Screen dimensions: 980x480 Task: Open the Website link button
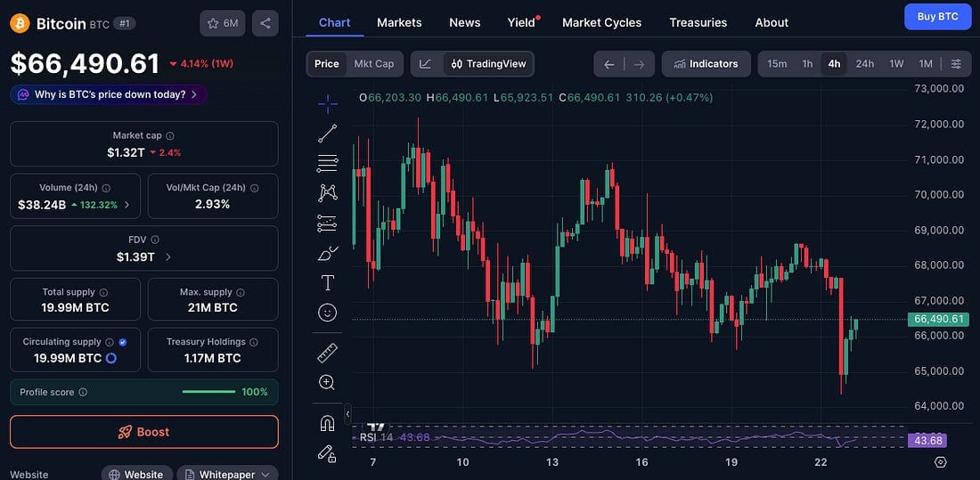[x=137, y=474]
